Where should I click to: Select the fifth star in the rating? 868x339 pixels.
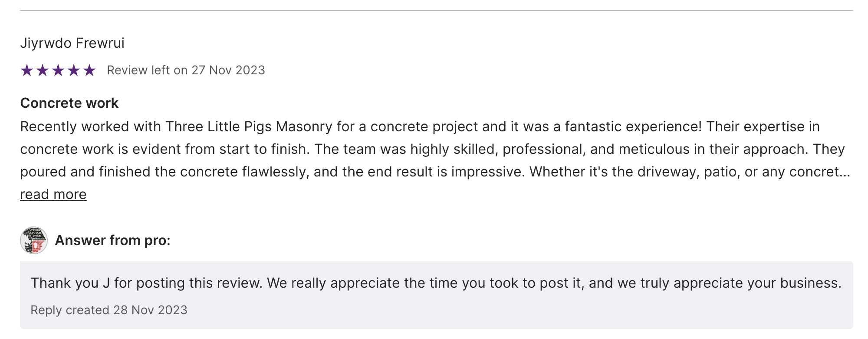tap(89, 70)
